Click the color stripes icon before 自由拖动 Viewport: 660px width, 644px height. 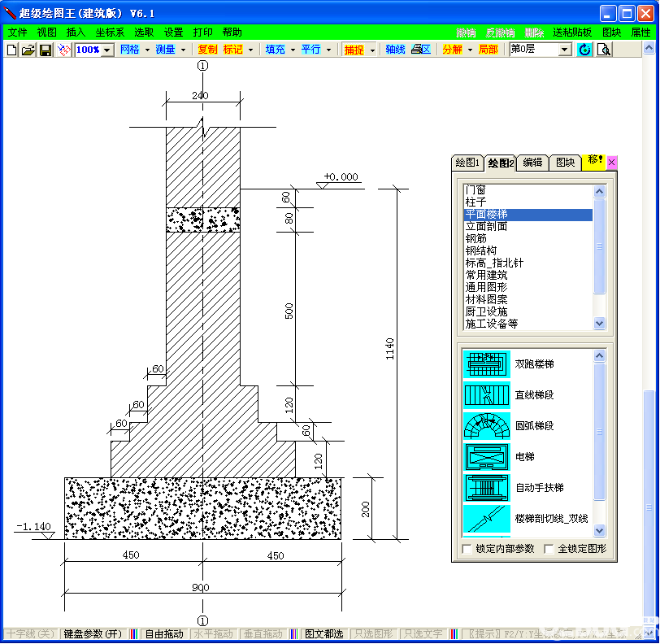click(133, 634)
